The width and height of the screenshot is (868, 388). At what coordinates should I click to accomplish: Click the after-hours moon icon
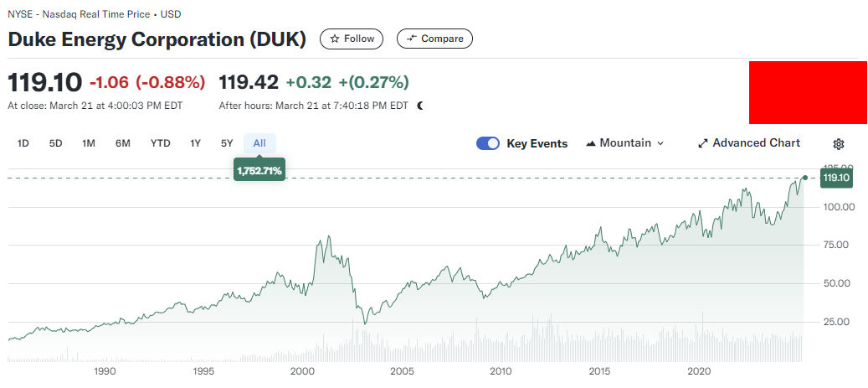pyautogui.click(x=420, y=106)
